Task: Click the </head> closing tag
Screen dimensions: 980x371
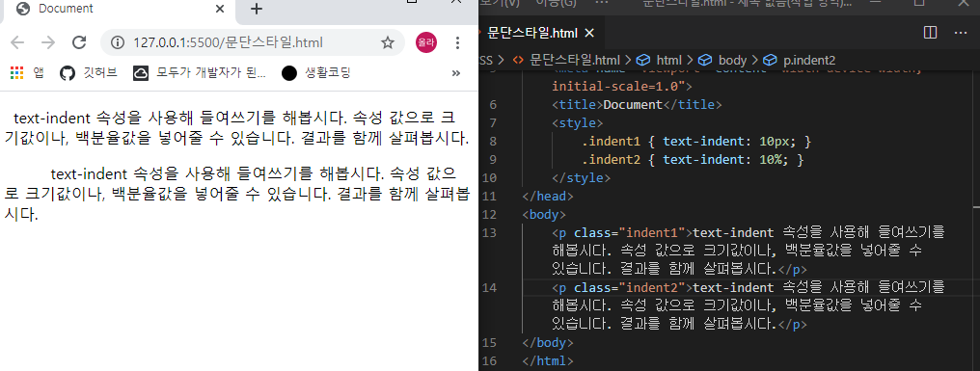Action: pos(548,197)
